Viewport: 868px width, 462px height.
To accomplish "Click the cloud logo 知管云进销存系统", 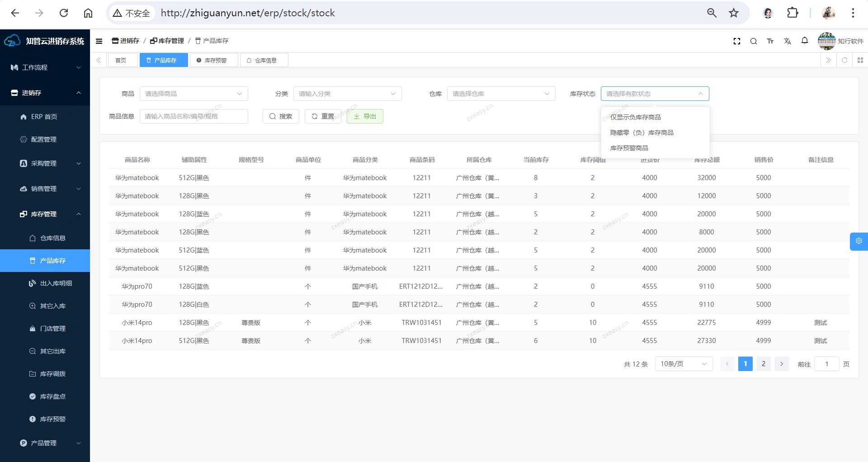I will click(45, 41).
